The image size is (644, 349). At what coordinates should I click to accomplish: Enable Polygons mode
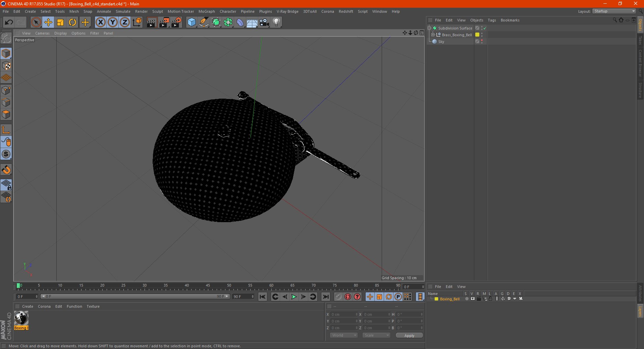(6, 114)
